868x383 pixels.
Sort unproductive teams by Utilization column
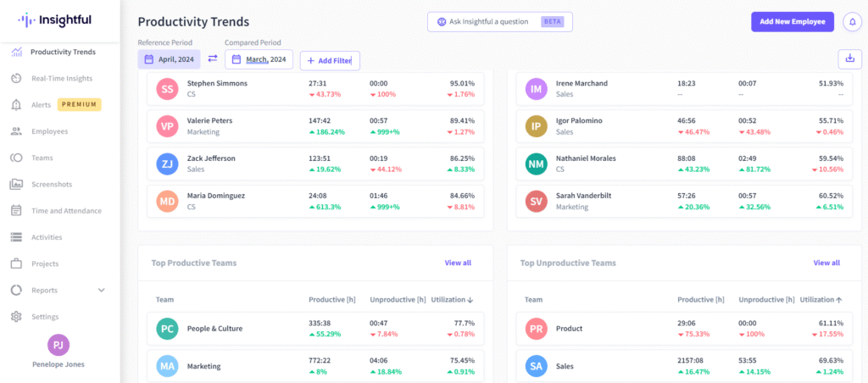821,300
